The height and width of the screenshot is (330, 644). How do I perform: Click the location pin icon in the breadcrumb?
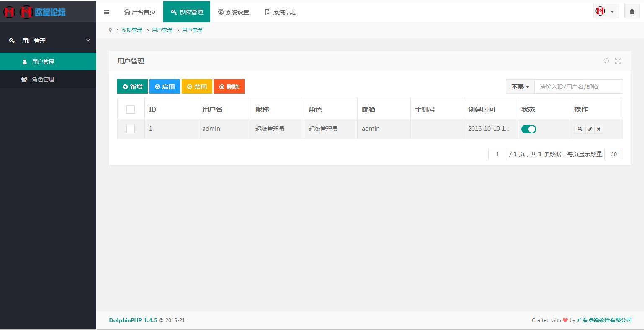coord(110,30)
